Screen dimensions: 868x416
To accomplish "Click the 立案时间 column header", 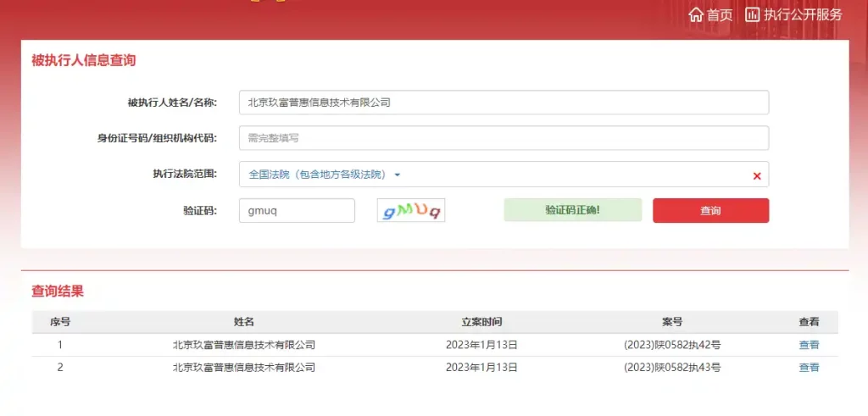I will [x=481, y=322].
